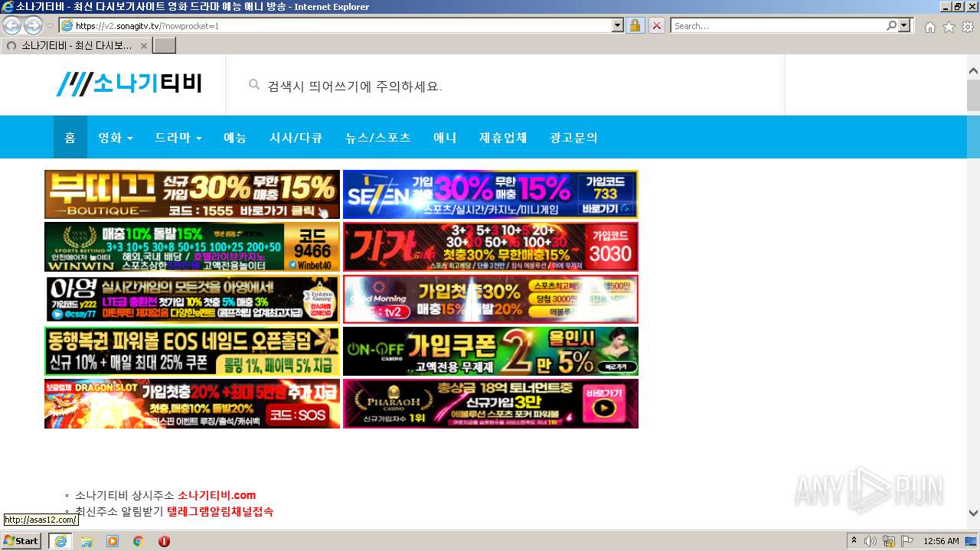Open the 예능 menu item

click(x=235, y=137)
